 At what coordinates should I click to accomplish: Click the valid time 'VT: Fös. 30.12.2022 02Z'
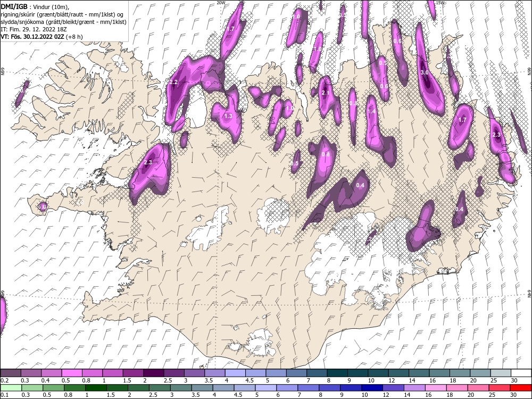32,37
